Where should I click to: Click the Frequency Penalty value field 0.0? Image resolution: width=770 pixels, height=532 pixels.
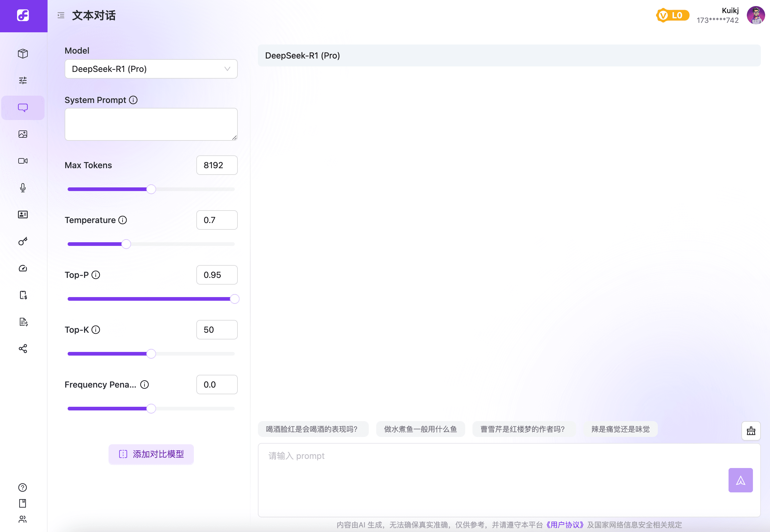217,385
